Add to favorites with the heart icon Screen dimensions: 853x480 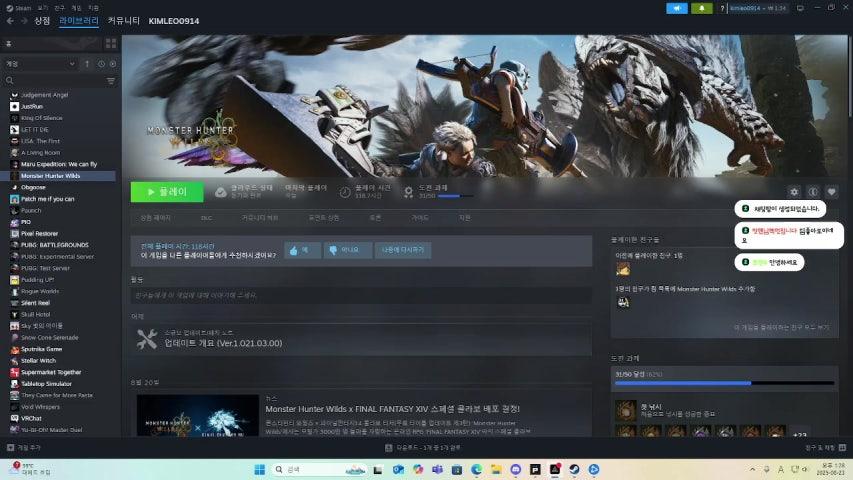[831, 192]
